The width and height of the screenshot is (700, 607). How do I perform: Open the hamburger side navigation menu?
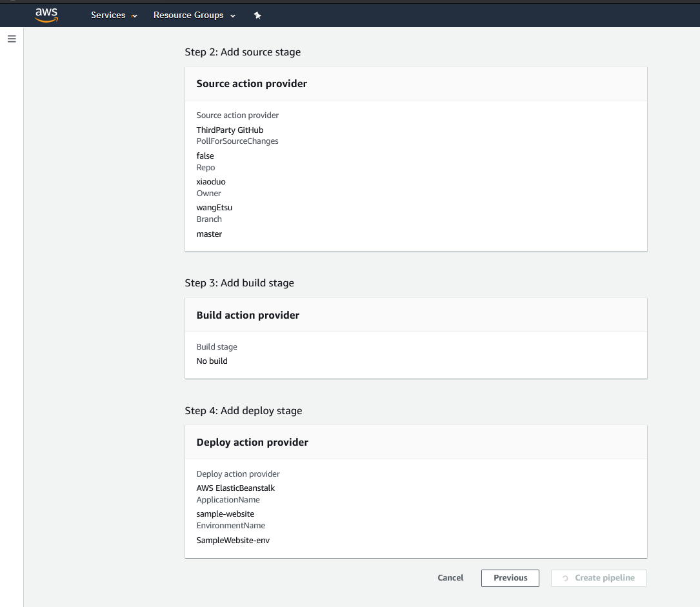(x=12, y=39)
